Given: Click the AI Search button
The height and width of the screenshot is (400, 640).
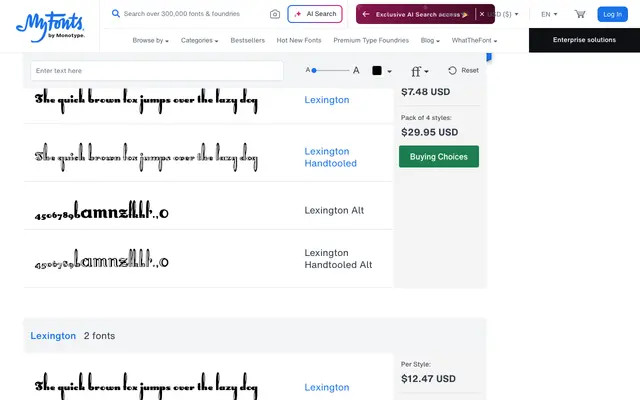Looking at the screenshot, I should (315, 14).
